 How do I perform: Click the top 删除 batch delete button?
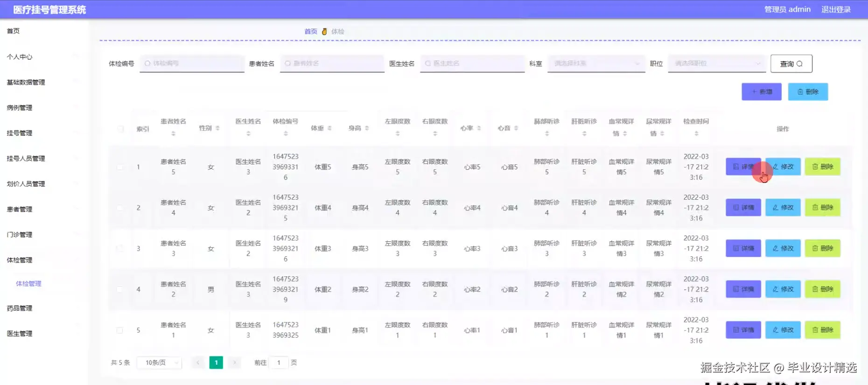[x=808, y=92]
